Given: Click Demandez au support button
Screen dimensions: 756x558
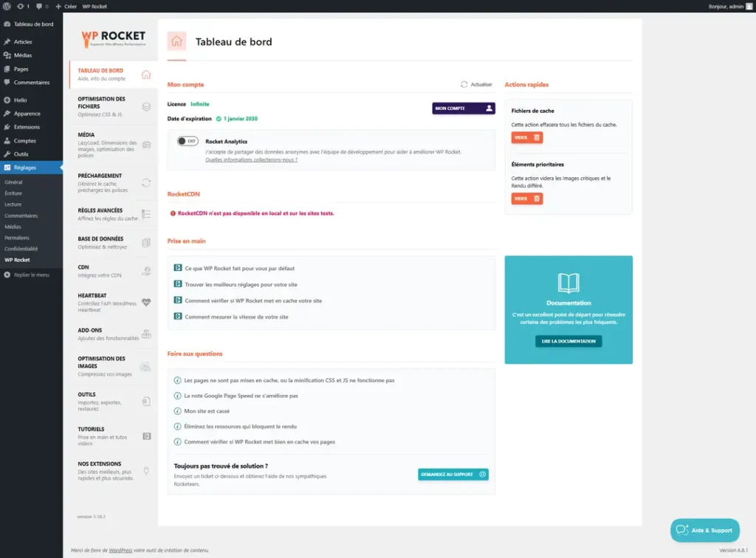Looking at the screenshot, I should [453, 474].
